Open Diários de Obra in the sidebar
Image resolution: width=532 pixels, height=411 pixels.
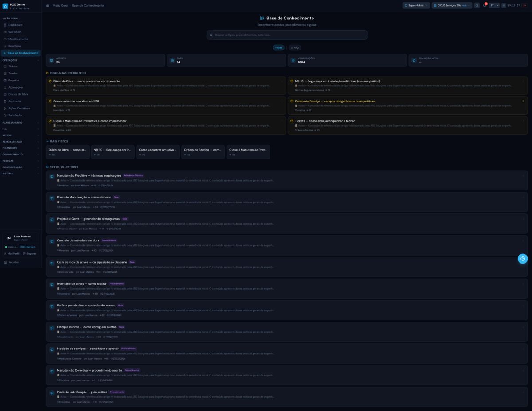click(21, 94)
